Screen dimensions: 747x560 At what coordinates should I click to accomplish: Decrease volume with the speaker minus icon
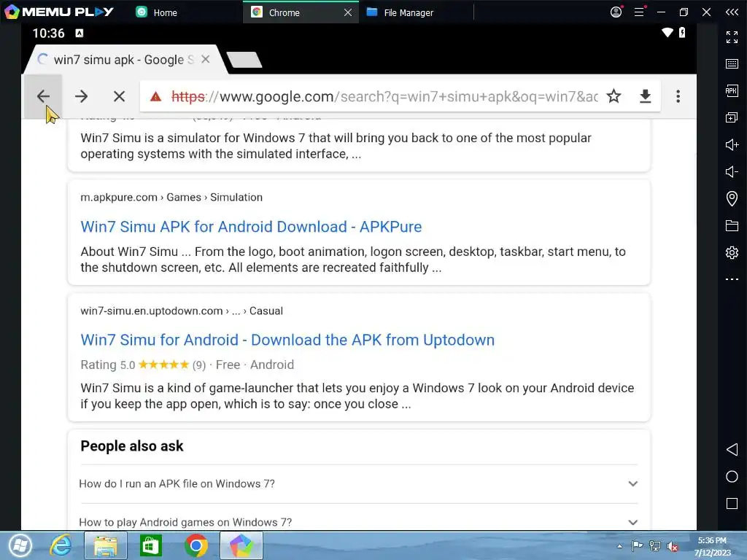click(x=732, y=171)
